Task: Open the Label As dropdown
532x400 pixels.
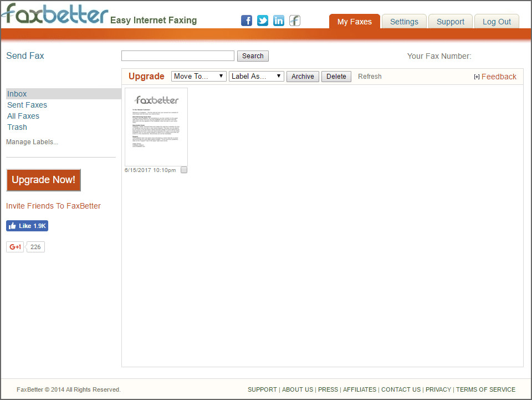Action: point(257,77)
